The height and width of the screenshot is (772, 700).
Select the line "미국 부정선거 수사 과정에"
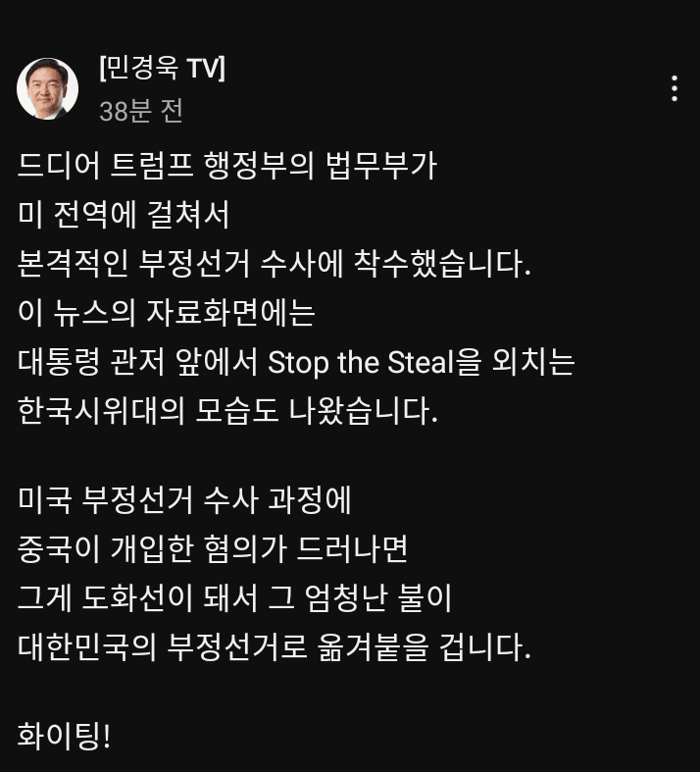(184, 500)
